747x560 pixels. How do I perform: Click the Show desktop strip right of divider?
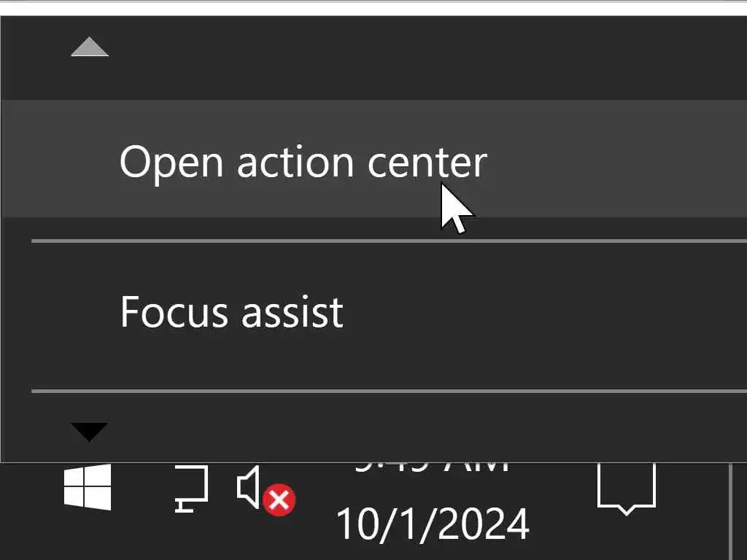(x=738, y=510)
